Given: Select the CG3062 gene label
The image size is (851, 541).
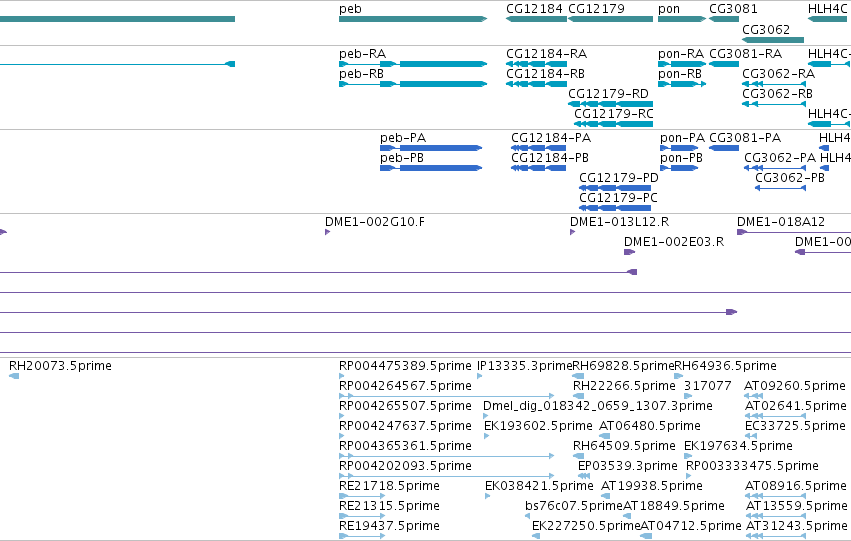Looking at the screenshot, I should point(766,29).
